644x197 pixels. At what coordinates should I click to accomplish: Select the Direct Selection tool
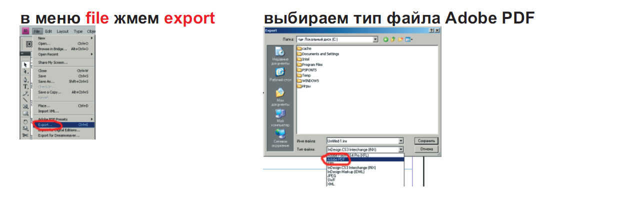click(x=25, y=71)
